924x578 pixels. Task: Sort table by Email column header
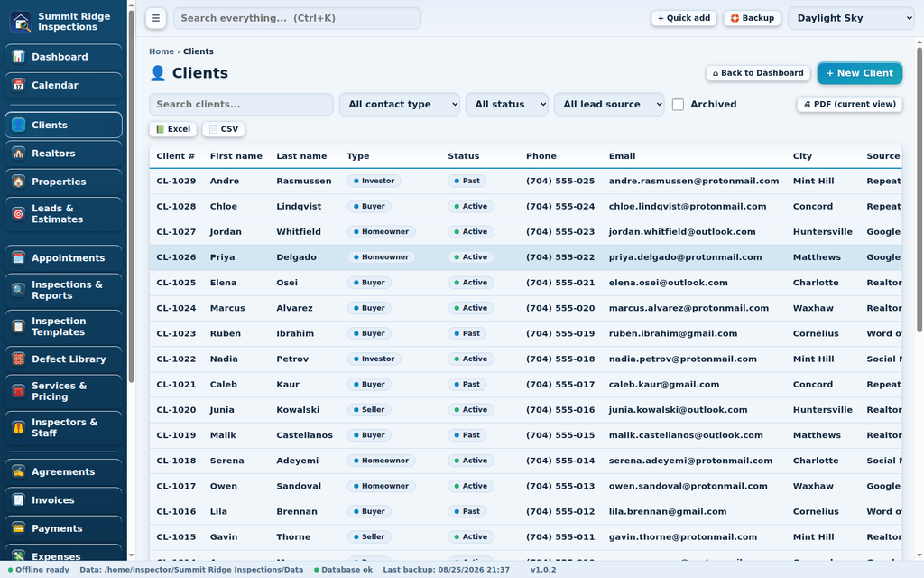tap(622, 156)
